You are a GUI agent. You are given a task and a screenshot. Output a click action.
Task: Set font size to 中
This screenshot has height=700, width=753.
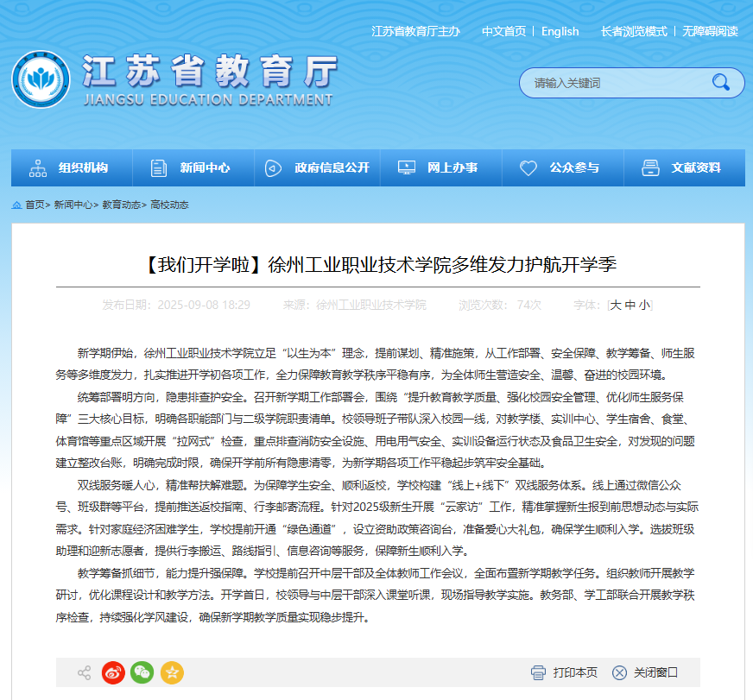click(x=630, y=305)
